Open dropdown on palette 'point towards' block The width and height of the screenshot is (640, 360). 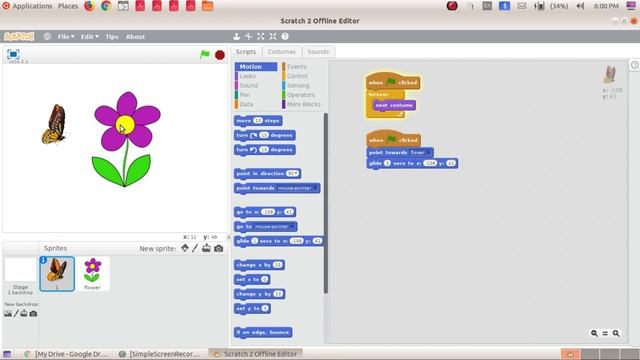314,188
